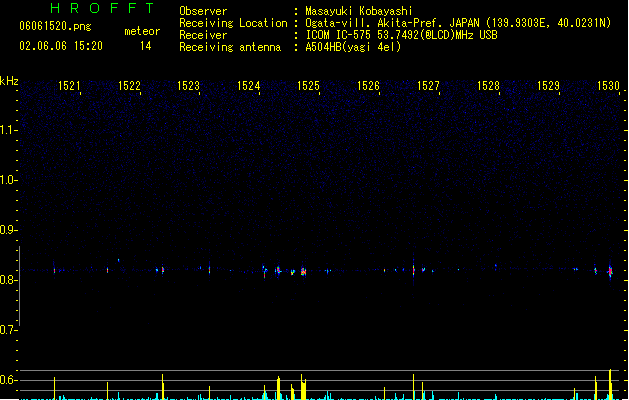This screenshot has height=400, width=629.
Task: Click the kHz axis unit label
Action: pos(9,81)
